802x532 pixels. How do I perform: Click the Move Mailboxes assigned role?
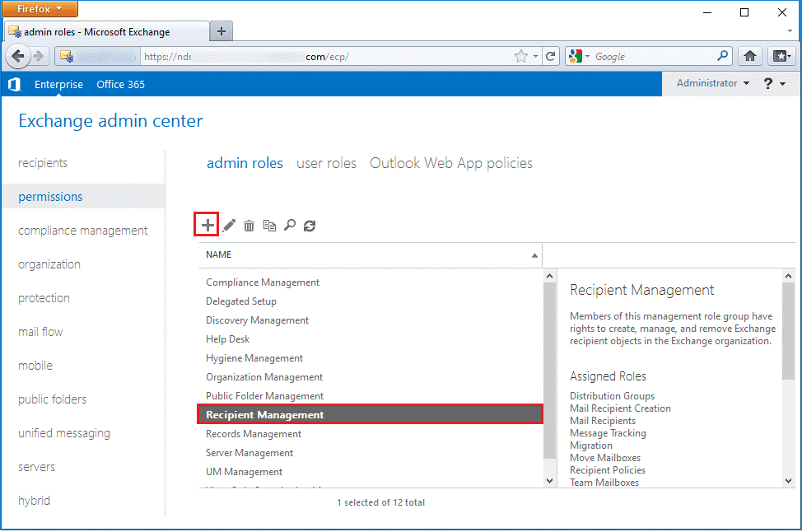click(x=605, y=458)
